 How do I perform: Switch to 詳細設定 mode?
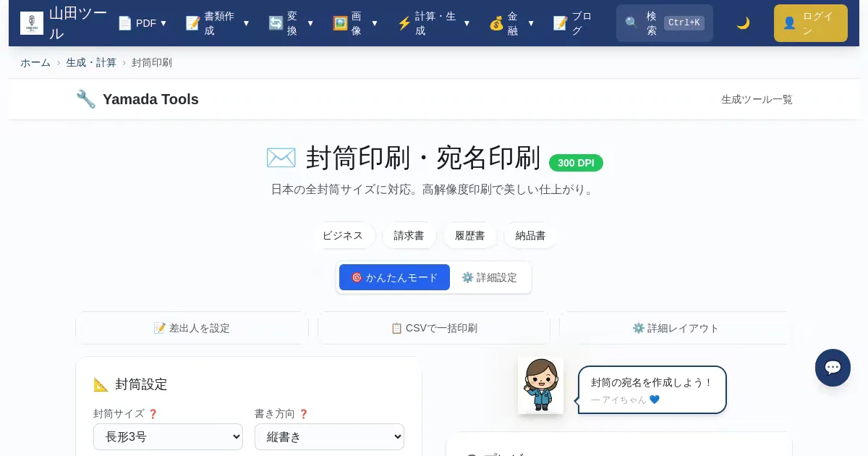[490, 277]
